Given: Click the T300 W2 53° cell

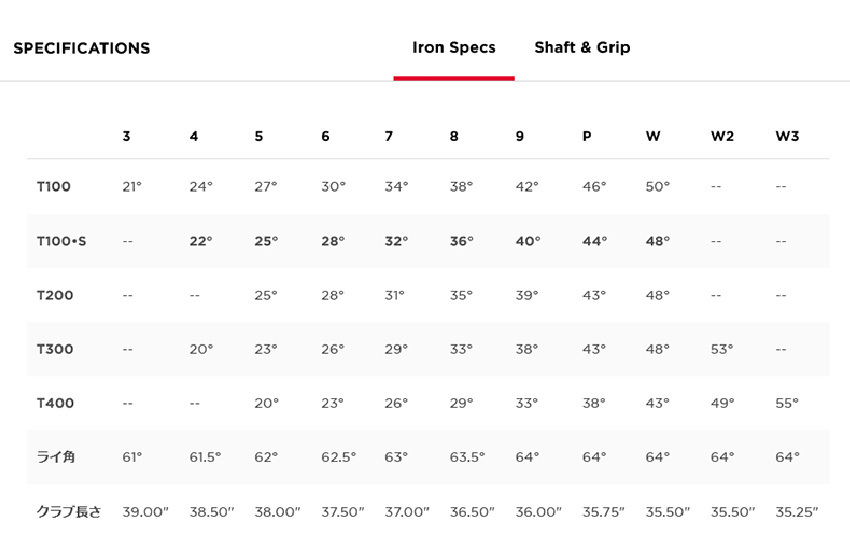Looking at the screenshot, I should click(722, 349).
